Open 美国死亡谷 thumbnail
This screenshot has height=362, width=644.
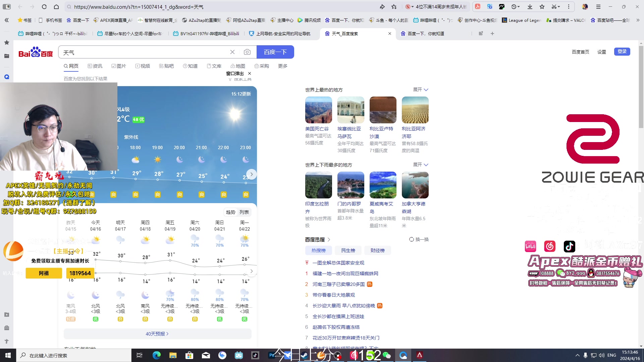point(319,110)
